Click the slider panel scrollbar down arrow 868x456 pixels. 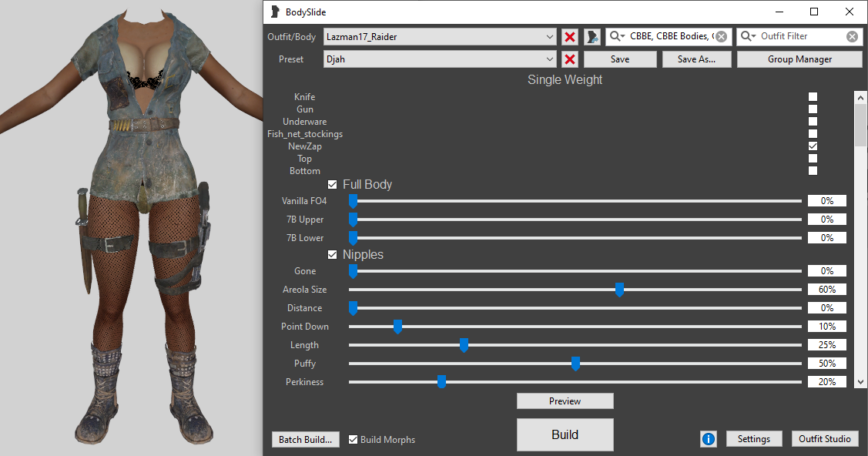[860, 381]
